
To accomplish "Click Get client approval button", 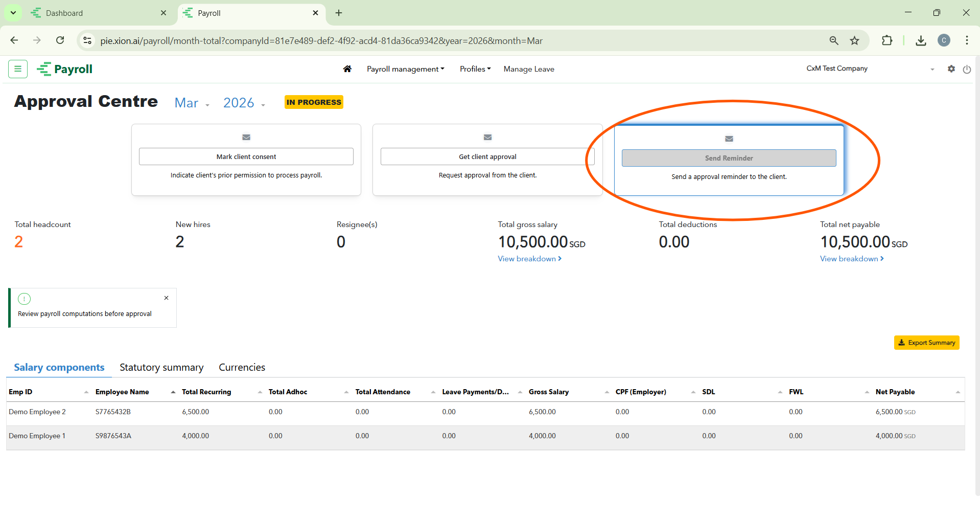I will pos(487,156).
